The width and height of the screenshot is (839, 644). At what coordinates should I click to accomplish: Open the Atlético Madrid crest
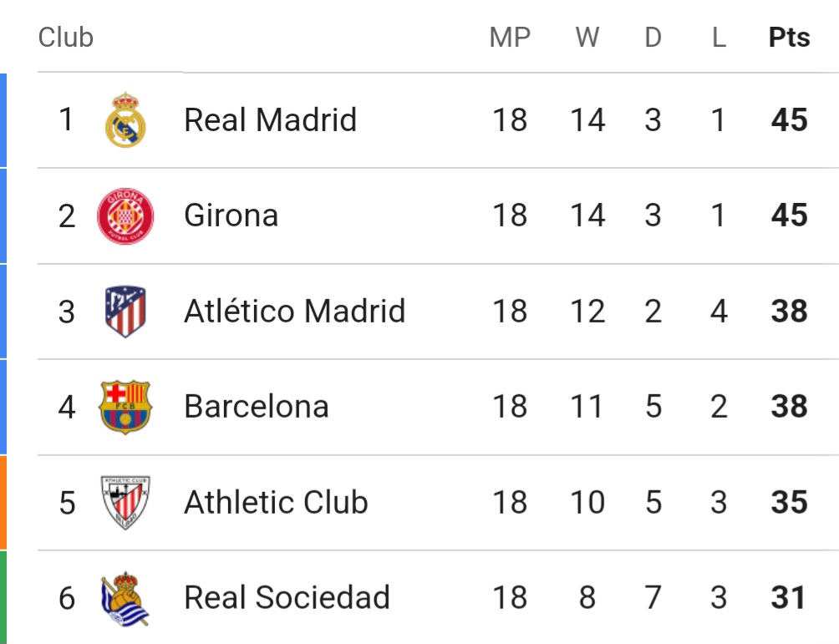pyautogui.click(x=125, y=312)
